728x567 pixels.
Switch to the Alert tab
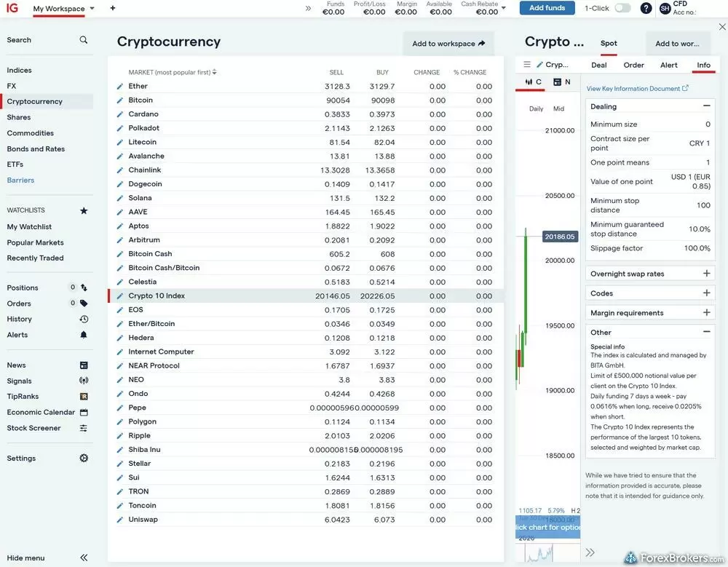(668, 65)
